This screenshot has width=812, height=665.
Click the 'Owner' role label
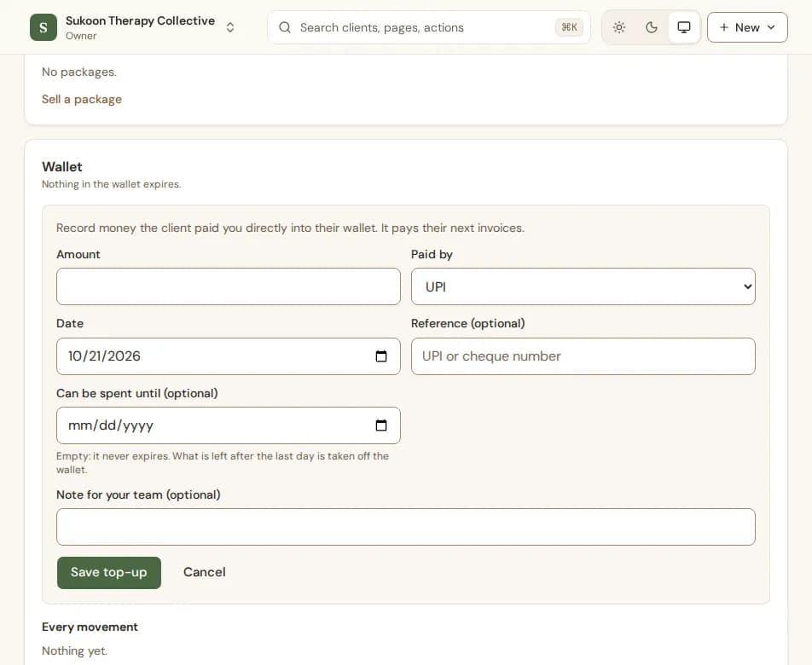(81, 36)
